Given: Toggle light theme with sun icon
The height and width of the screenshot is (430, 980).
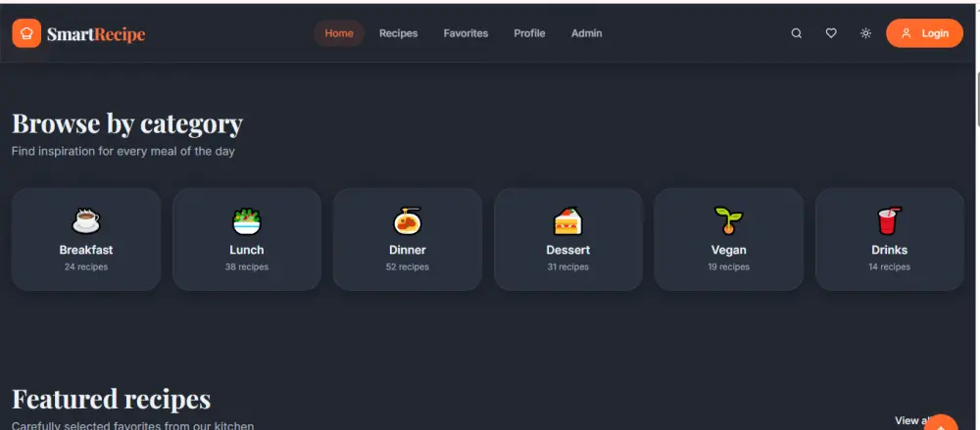Looking at the screenshot, I should pyautogui.click(x=865, y=33).
